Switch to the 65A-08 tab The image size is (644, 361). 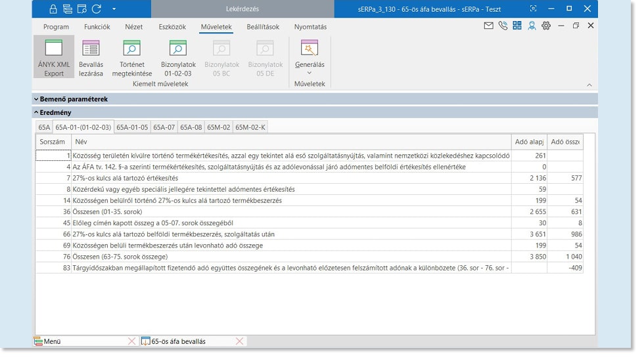[191, 127]
